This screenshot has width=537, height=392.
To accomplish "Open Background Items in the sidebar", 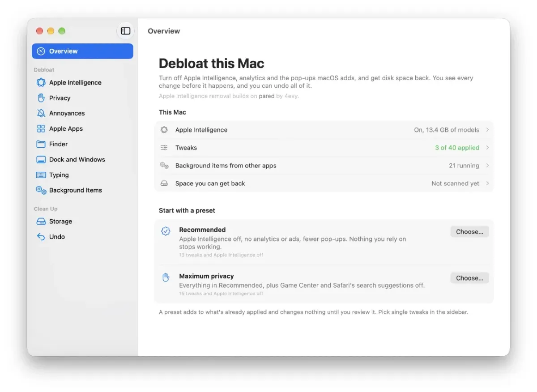I will [x=82, y=190].
